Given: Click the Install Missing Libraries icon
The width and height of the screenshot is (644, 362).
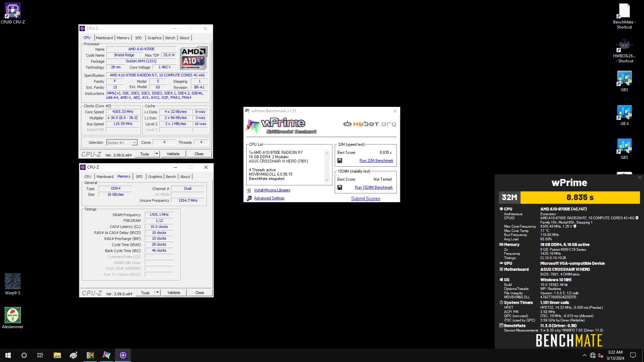Looking at the screenshot, I should (x=249, y=190).
